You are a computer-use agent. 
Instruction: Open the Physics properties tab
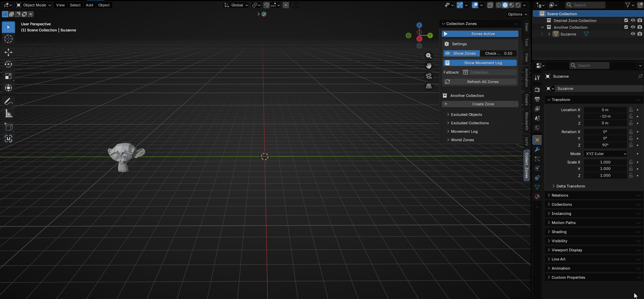[x=537, y=168]
